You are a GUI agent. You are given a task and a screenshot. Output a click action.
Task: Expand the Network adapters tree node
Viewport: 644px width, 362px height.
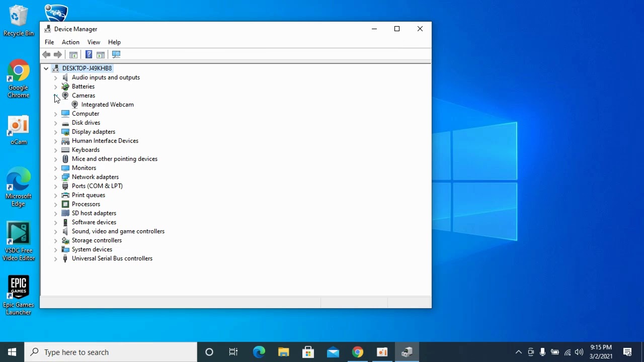(x=56, y=177)
